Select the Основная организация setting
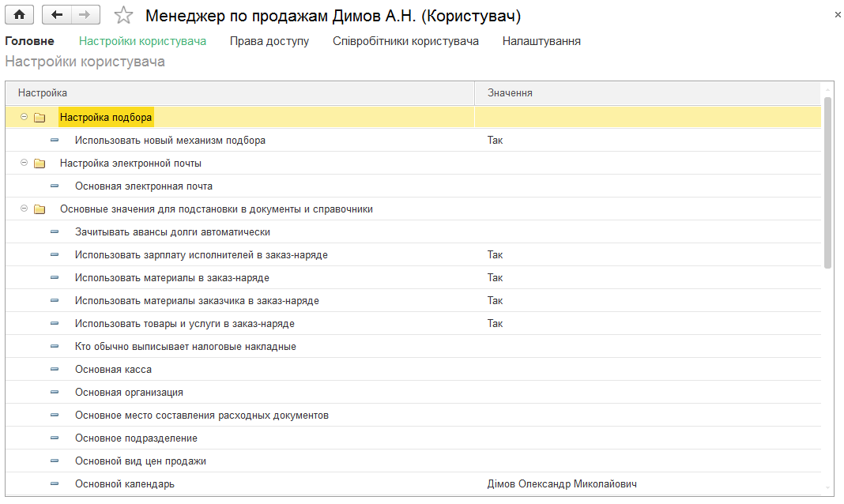844x504 pixels. [413, 392]
